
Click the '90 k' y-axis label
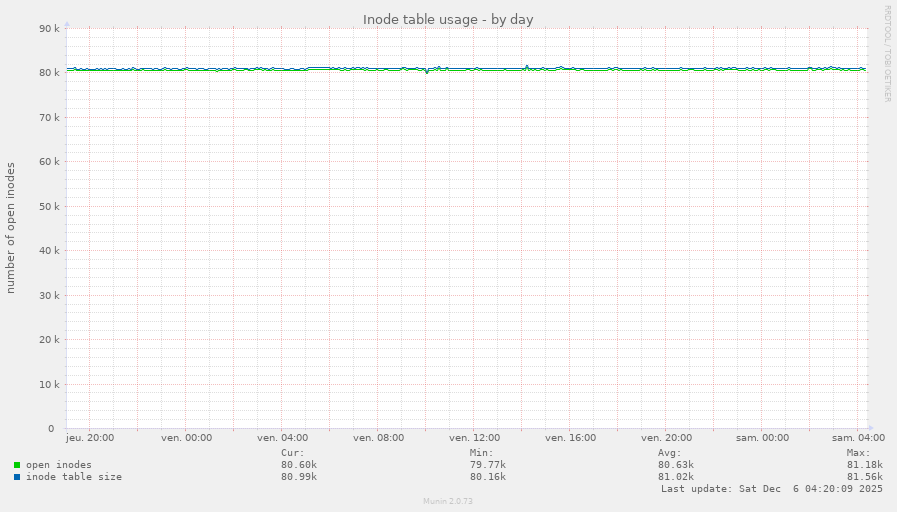click(x=49, y=29)
